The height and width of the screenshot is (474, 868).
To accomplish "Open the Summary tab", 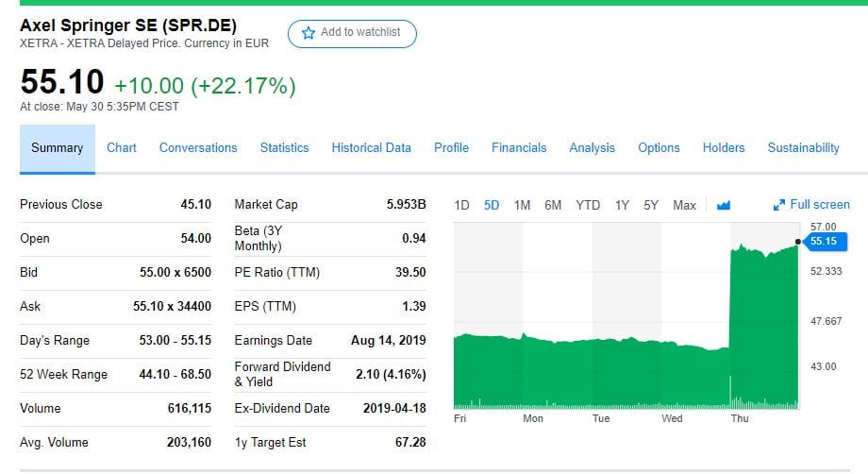I will click(57, 148).
